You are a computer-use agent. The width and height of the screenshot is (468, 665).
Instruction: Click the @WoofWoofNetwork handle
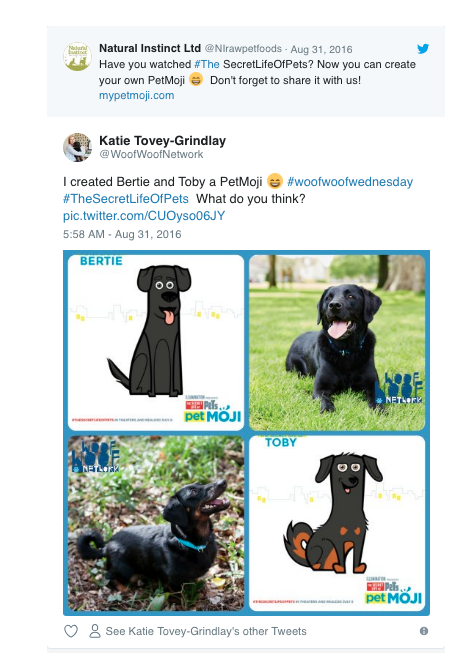pyautogui.click(x=151, y=154)
